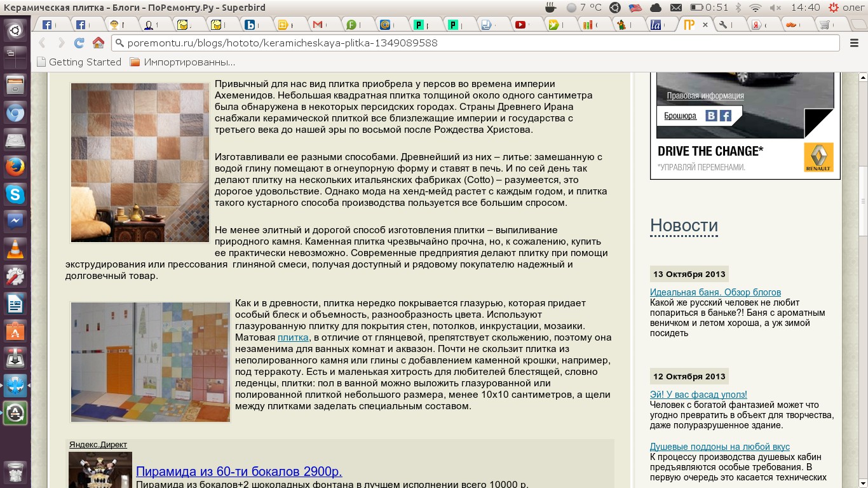Launch Chromium browser from launcher
The width and height of the screenshot is (868, 488).
(15, 113)
